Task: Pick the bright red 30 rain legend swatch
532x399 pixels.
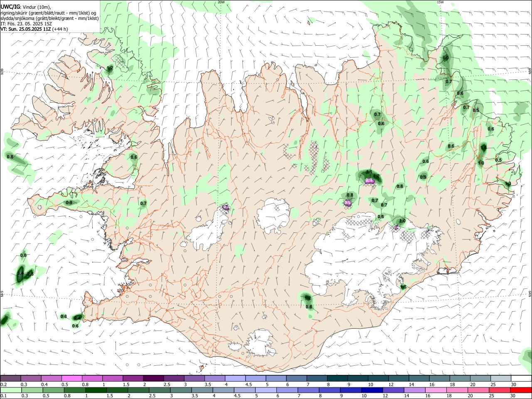Action: (x=521, y=390)
